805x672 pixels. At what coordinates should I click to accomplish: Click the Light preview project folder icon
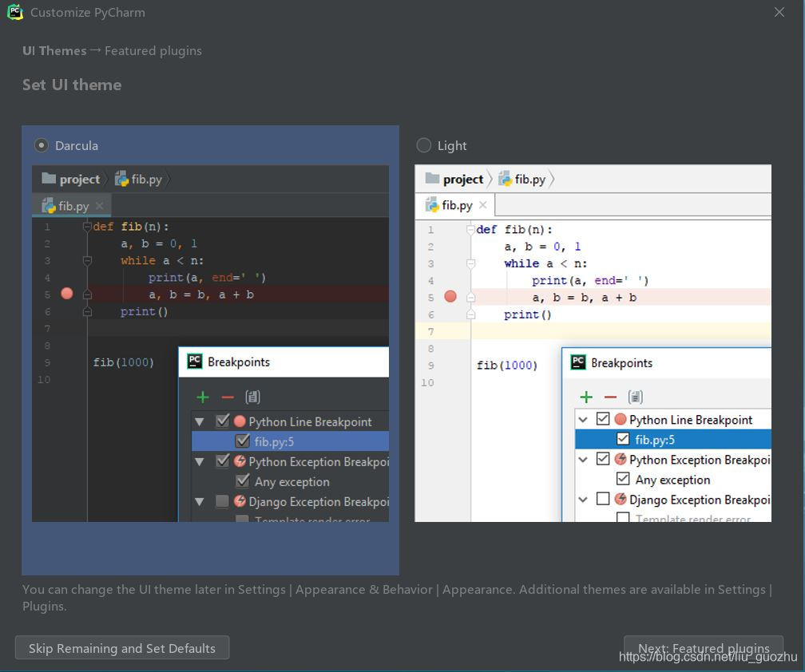tap(432, 179)
